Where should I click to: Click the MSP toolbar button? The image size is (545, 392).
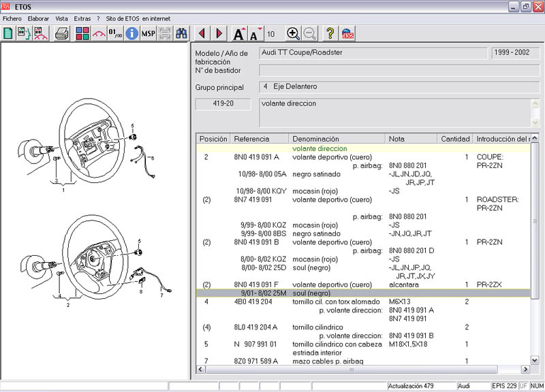(149, 33)
